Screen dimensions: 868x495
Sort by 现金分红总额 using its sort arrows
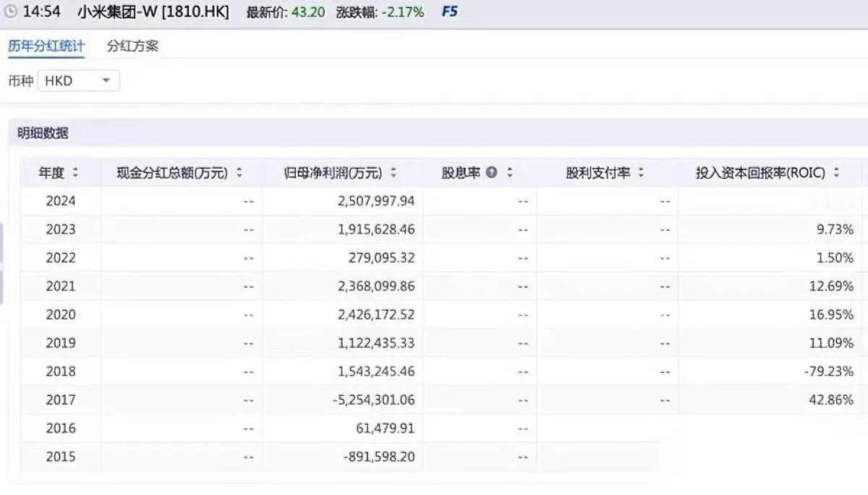[x=239, y=173]
